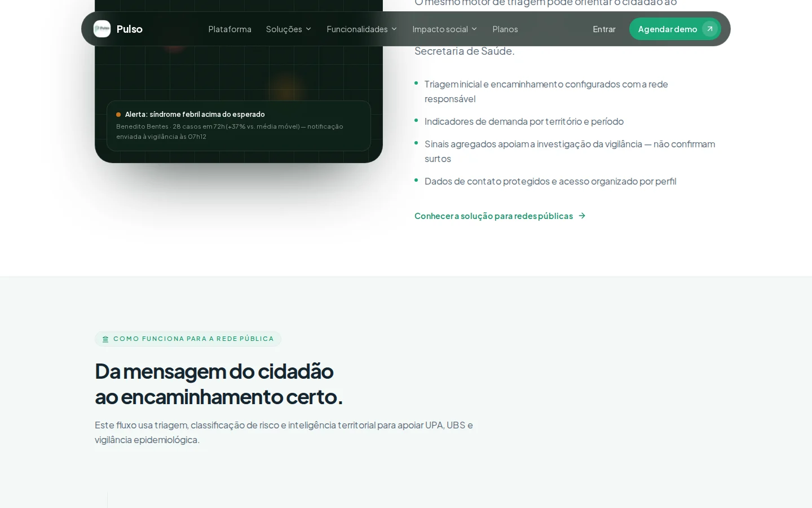
Task: Open the Planos nav item
Action: (x=505, y=29)
